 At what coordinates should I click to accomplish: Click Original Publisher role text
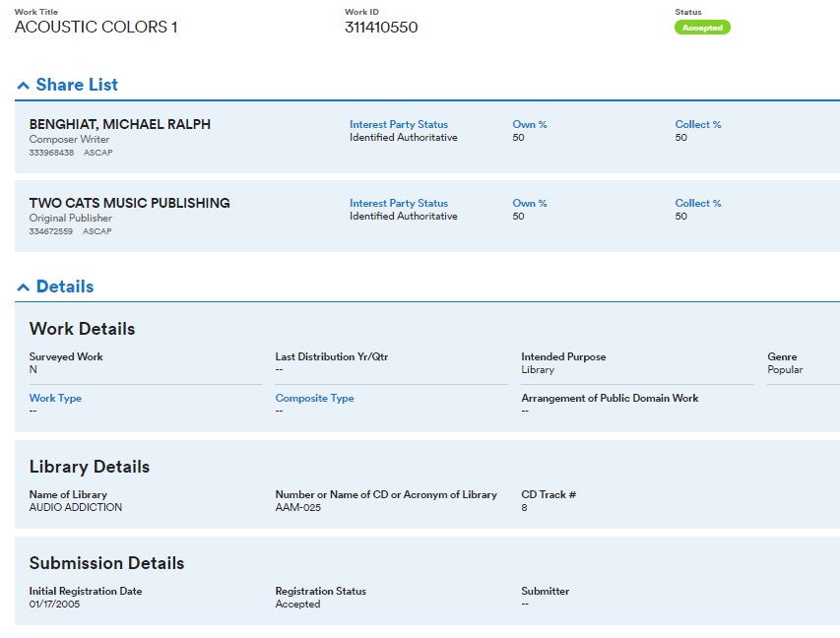tap(71, 218)
